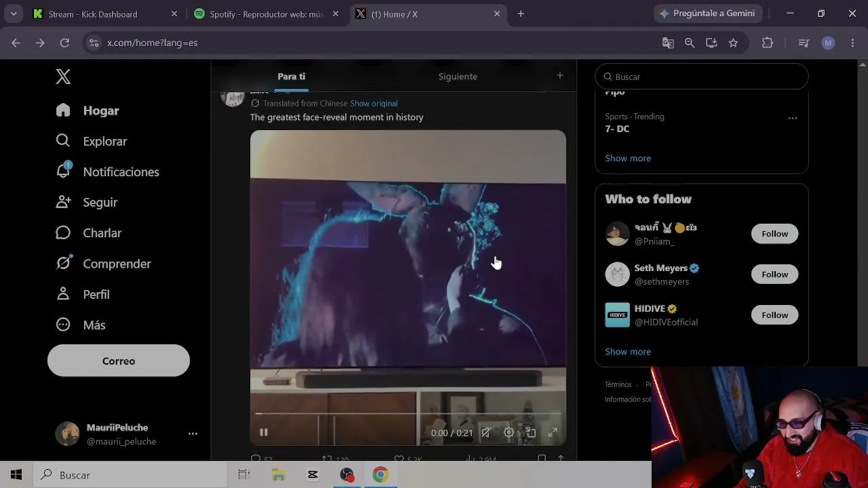The image size is (868, 488).
Task: Switch to the Stream - Kick Dashboard tab
Action: tap(93, 14)
